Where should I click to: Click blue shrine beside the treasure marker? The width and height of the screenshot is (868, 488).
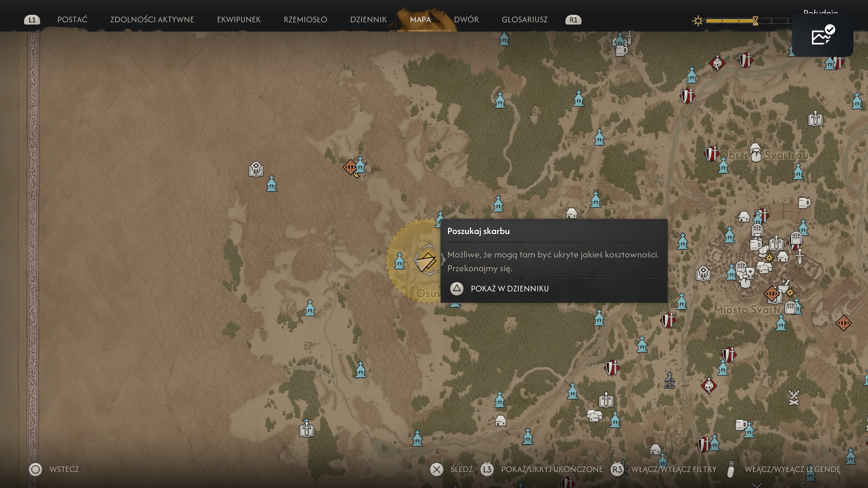pos(399,261)
